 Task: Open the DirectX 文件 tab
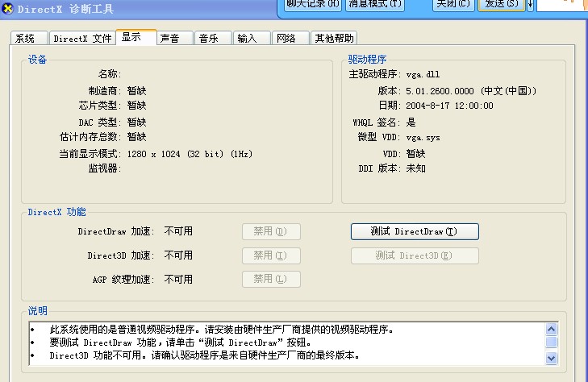(x=82, y=38)
